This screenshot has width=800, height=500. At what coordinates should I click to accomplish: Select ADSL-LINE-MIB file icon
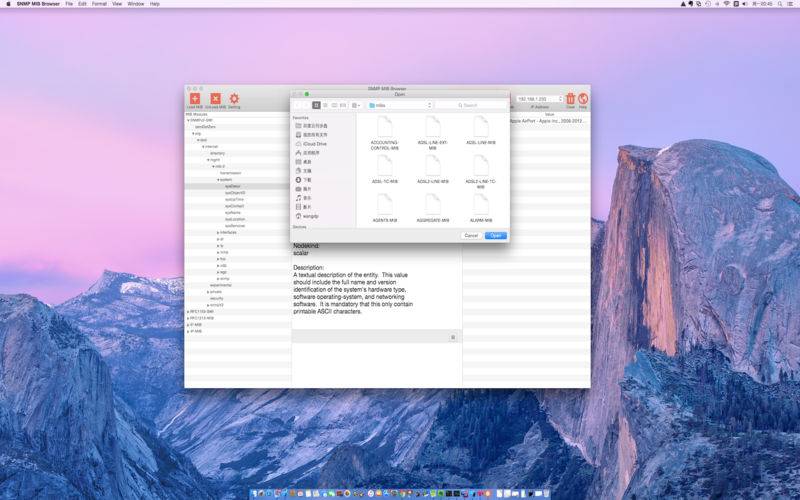(x=481, y=127)
